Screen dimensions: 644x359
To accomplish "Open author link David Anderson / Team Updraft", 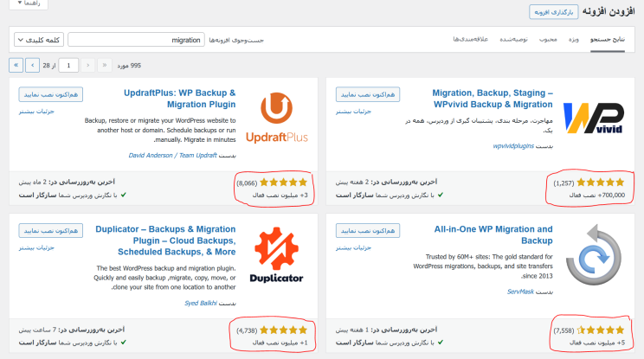I will (x=172, y=155).
